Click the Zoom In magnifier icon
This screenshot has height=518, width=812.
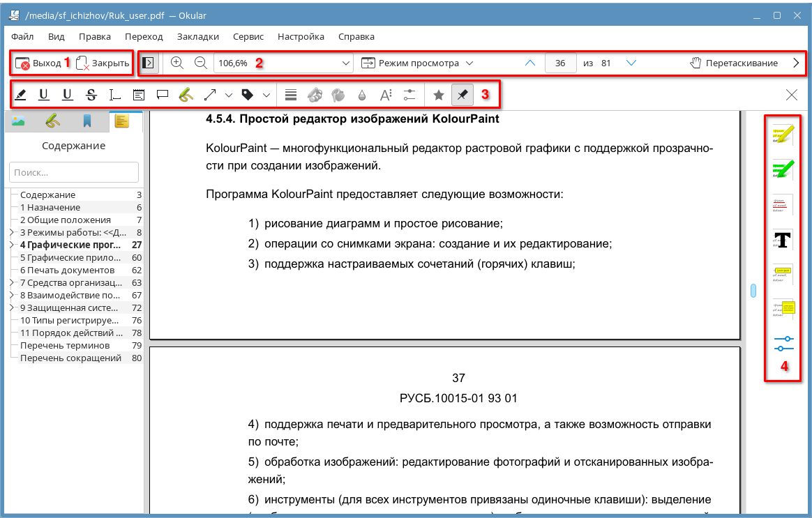(x=177, y=63)
